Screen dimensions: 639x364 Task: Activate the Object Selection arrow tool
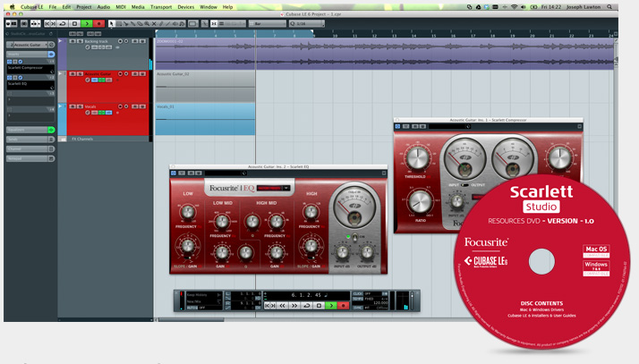click(x=111, y=23)
